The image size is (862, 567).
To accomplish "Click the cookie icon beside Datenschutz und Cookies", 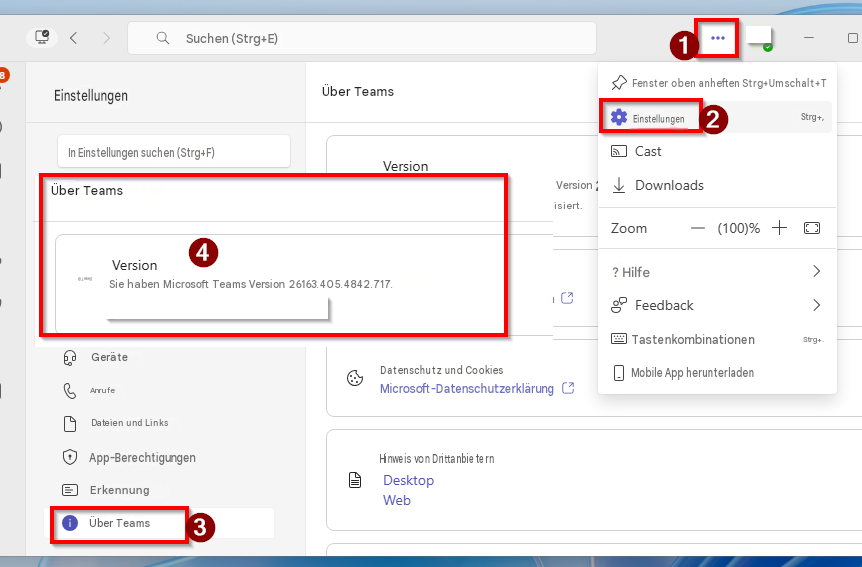I will 355,378.
